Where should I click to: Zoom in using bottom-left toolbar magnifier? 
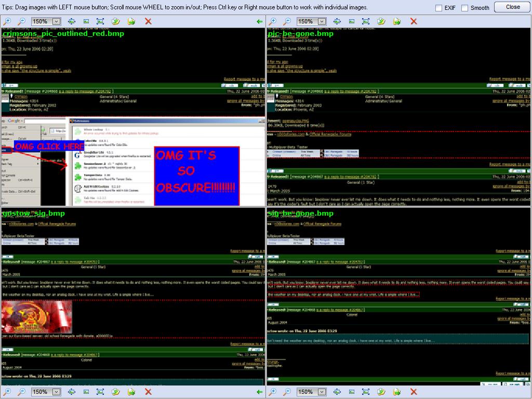click(x=7, y=392)
